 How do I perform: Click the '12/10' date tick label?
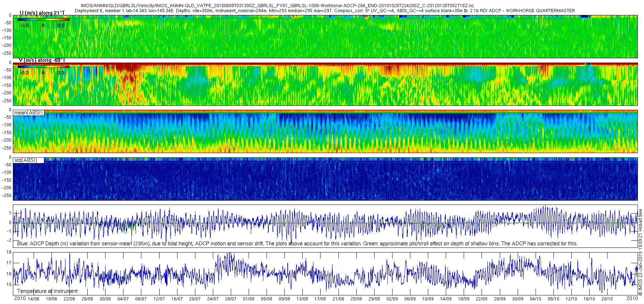pos(571,299)
